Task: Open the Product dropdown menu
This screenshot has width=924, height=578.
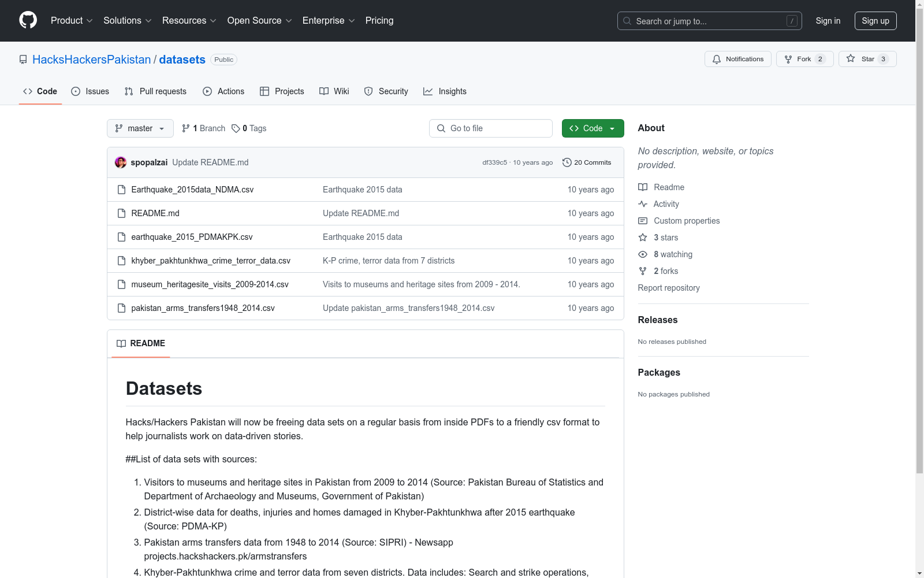Action: [x=72, y=20]
